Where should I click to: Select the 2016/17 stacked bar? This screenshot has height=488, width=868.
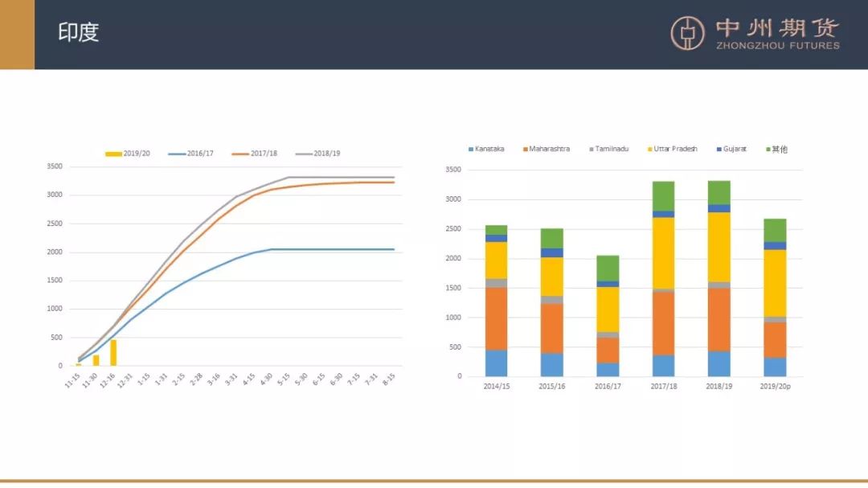click(608, 316)
